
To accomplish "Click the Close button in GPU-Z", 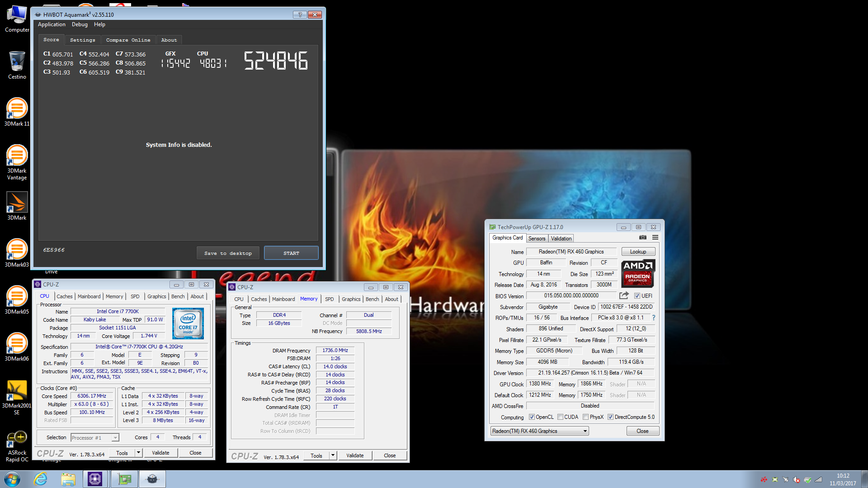I will (x=642, y=431).
